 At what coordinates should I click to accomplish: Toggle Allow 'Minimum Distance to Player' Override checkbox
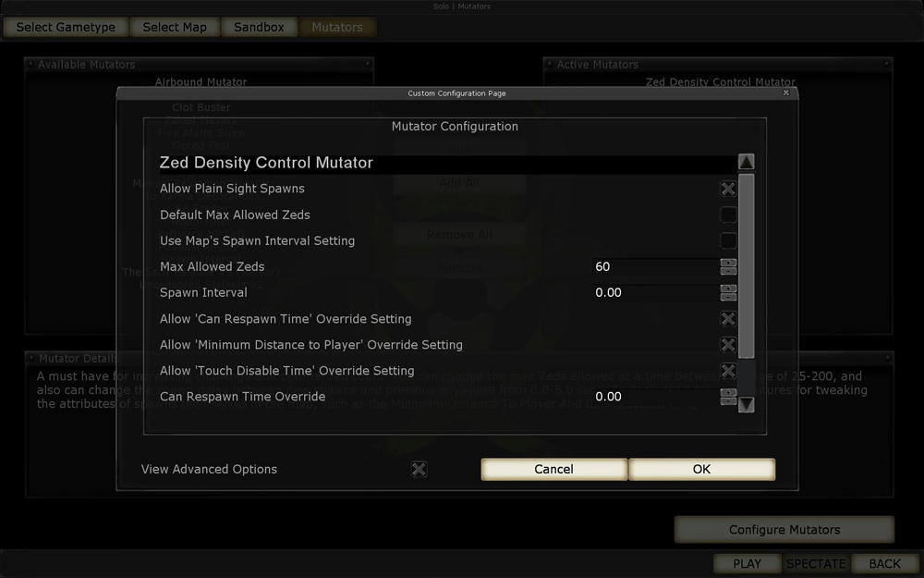tap(728, 344)
